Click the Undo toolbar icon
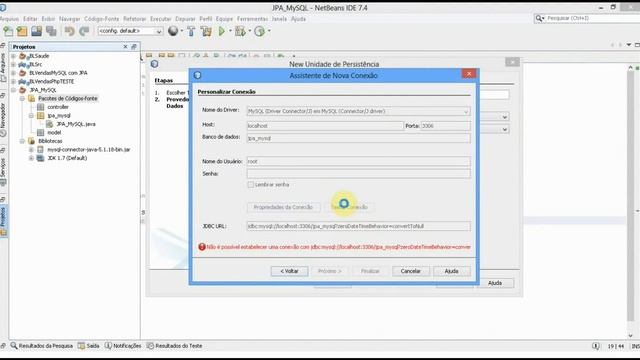The width and height of the screenshot is (640, 360). coord(70,31)
